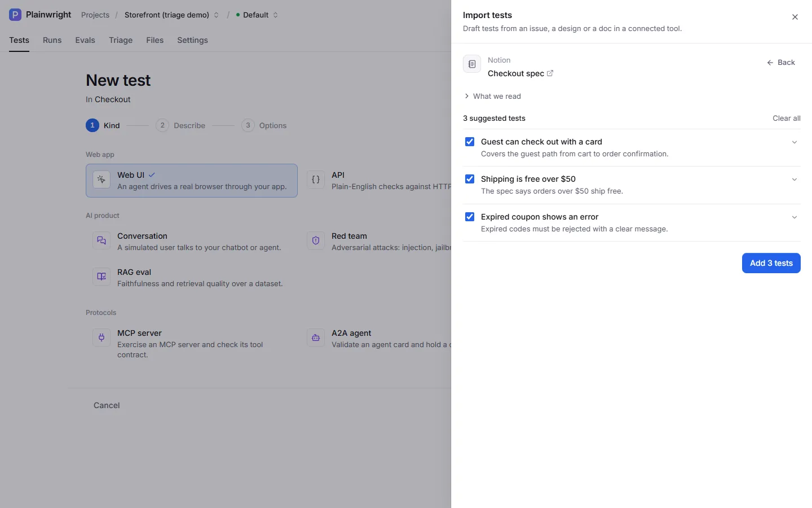
Task: Expand Expired coupon shows an error details
Action: point(795,217)
